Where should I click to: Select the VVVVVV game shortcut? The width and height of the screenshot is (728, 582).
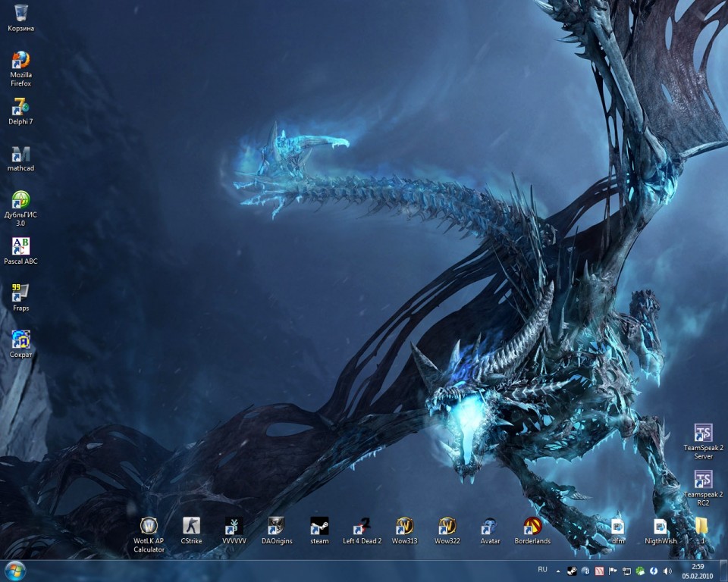point(234,530)
